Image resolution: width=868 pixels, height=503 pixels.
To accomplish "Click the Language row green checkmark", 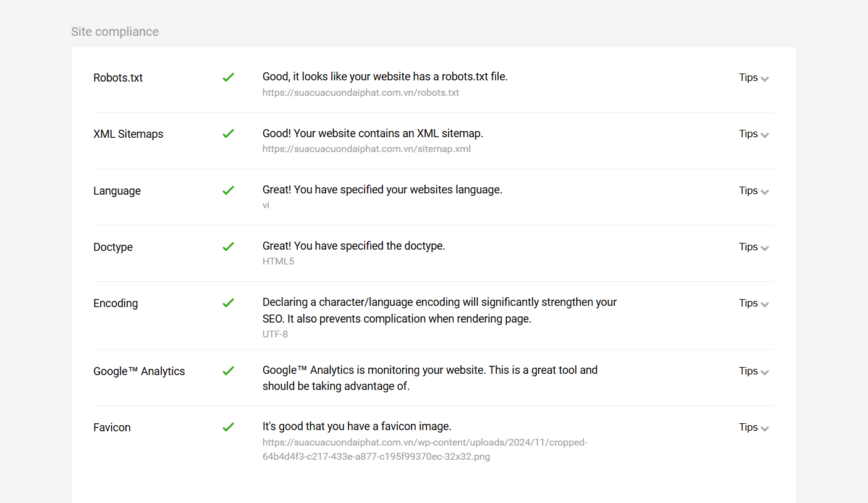I will point(228,190).
